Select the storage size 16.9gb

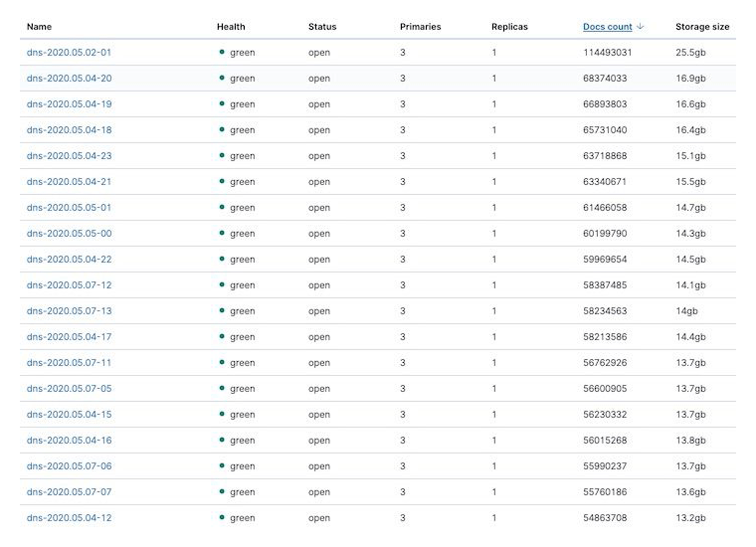[x=690, y=79]
